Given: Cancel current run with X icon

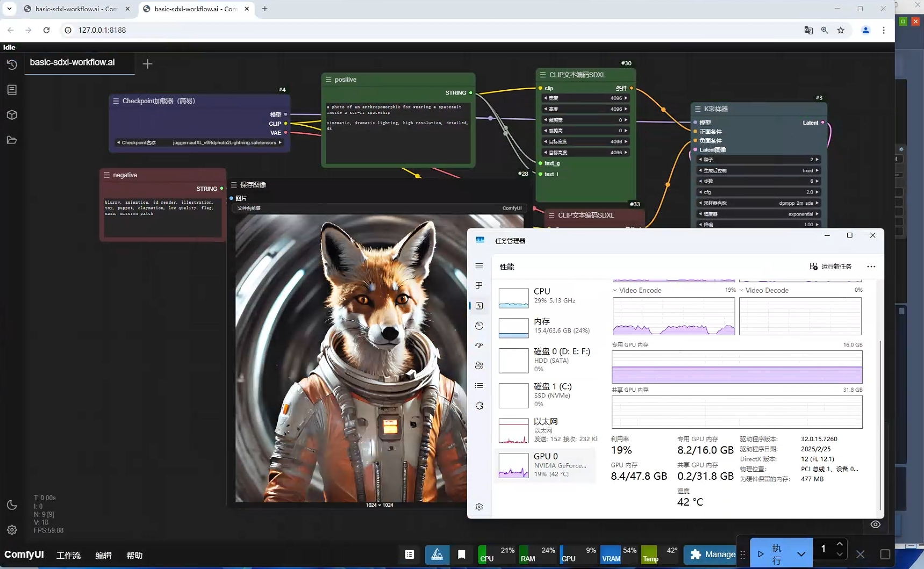Looking at the screenshot, I should tap(861, 554).
